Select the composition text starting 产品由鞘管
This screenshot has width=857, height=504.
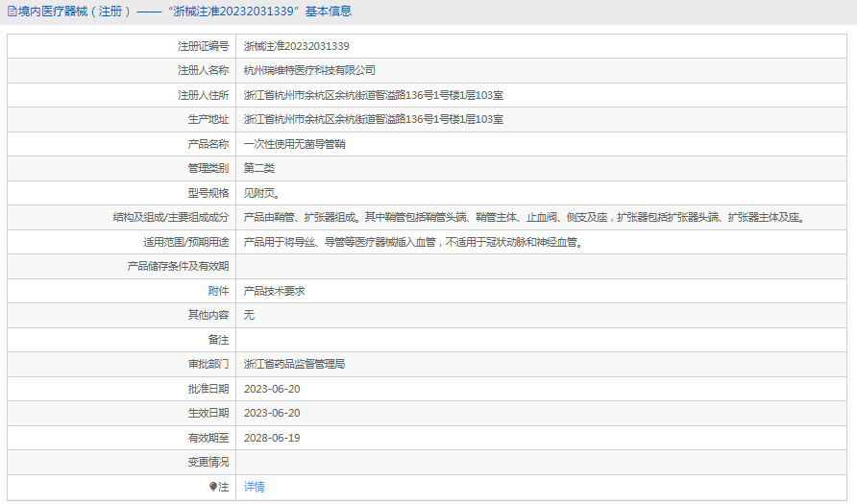pos(526,217)
